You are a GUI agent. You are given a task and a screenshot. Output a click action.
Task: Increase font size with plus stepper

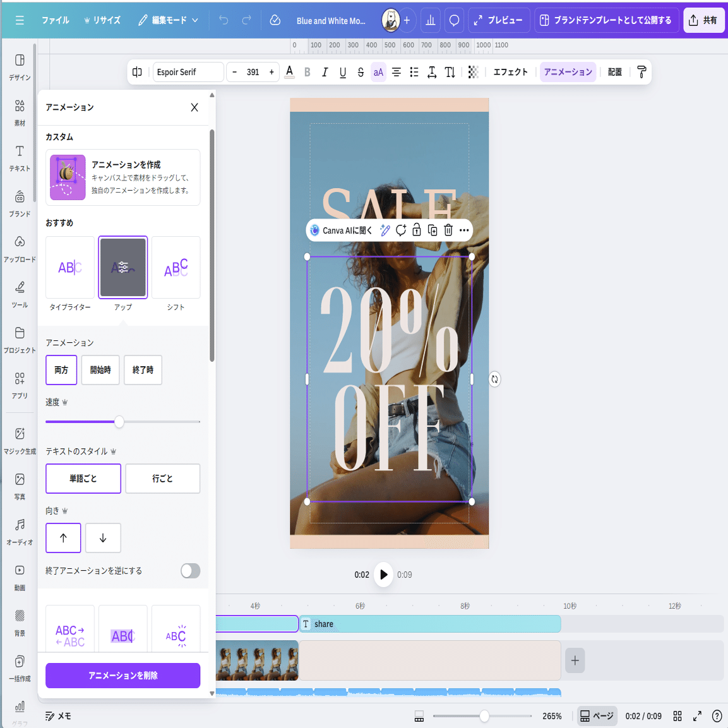click(x=272, y=72)
